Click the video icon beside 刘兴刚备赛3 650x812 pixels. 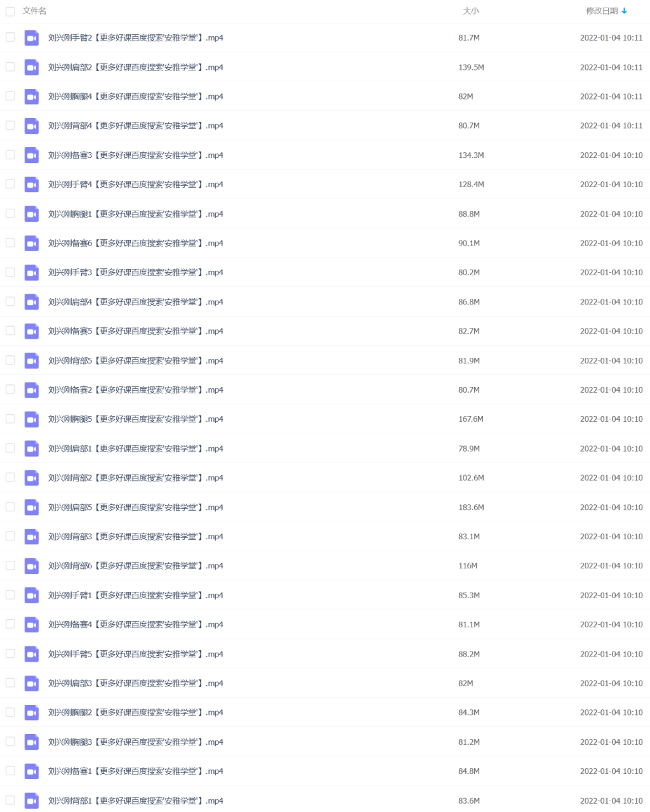[32, 155]
